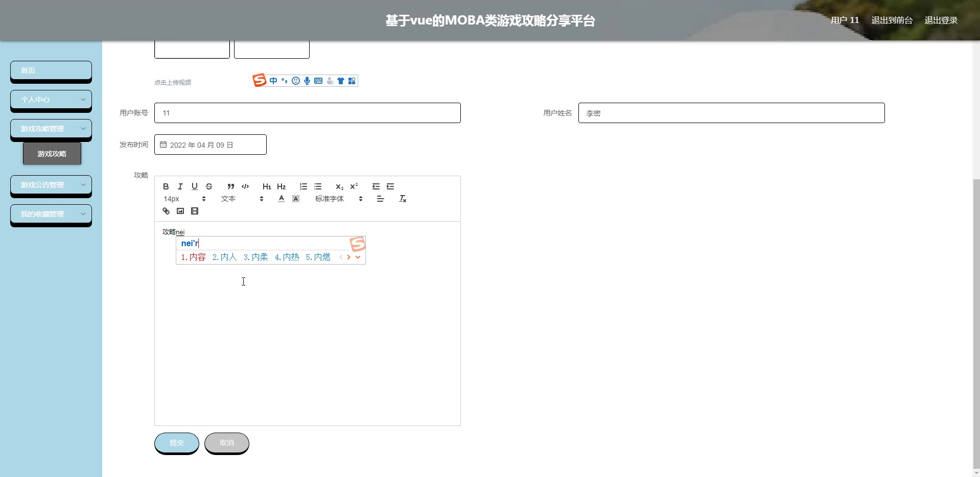Click 退出到前台 in the header
This screenshot has height=477, width=980.
(892, 20)
